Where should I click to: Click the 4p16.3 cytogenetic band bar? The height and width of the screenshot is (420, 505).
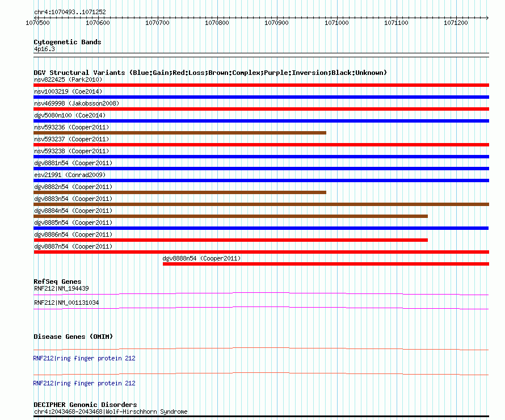[x=261, y=55]
